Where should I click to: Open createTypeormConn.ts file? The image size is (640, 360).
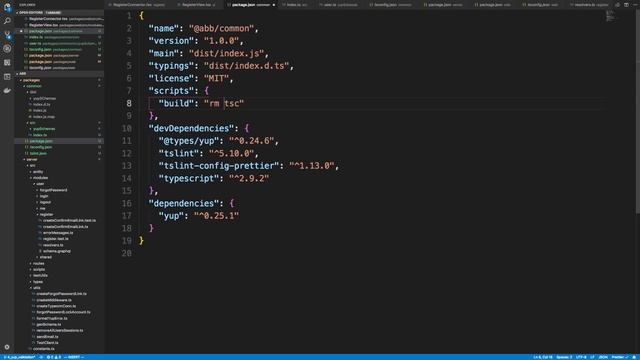(x=56, y=306)
